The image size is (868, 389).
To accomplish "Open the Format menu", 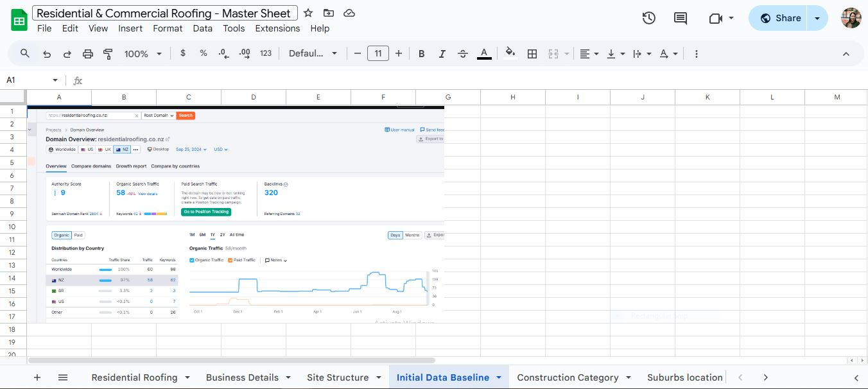I will (x=168, y=28).
